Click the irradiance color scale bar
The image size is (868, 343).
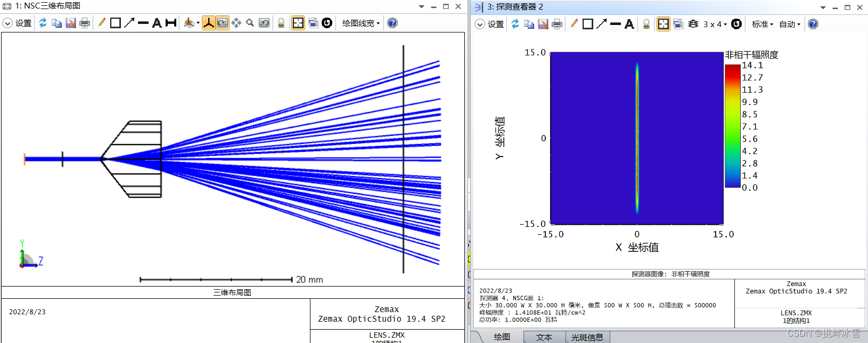(732, 126)
